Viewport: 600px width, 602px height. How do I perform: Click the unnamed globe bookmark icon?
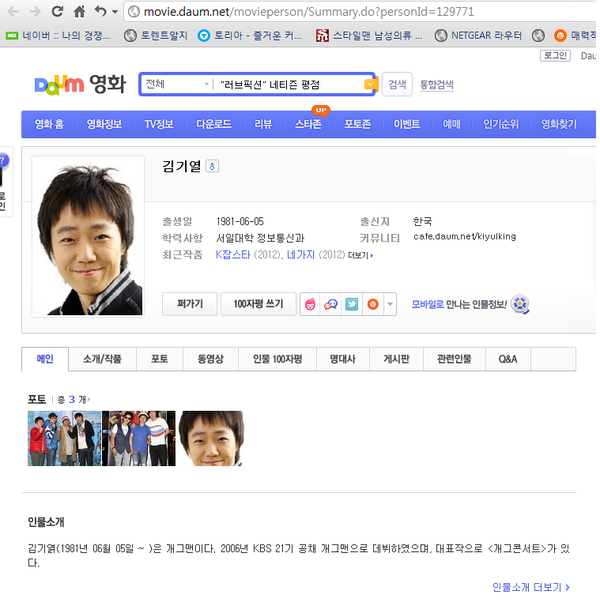coord(538,36)
